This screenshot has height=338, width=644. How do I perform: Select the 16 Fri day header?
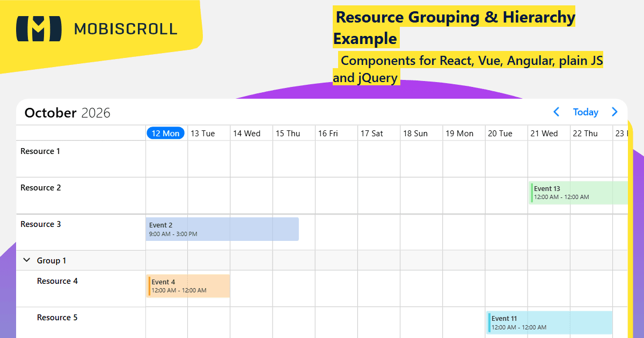(328, 134)
